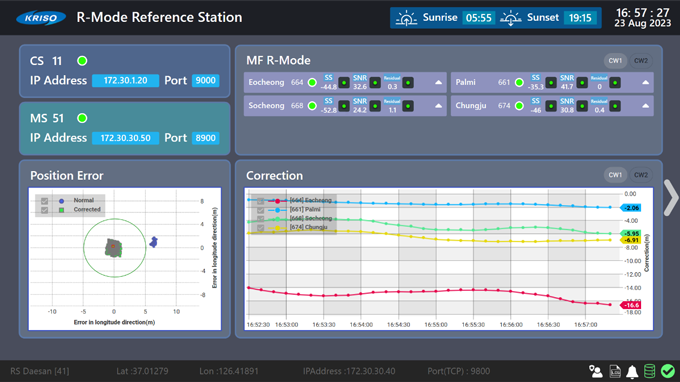Click the sunset icon in header

point(510,18)
